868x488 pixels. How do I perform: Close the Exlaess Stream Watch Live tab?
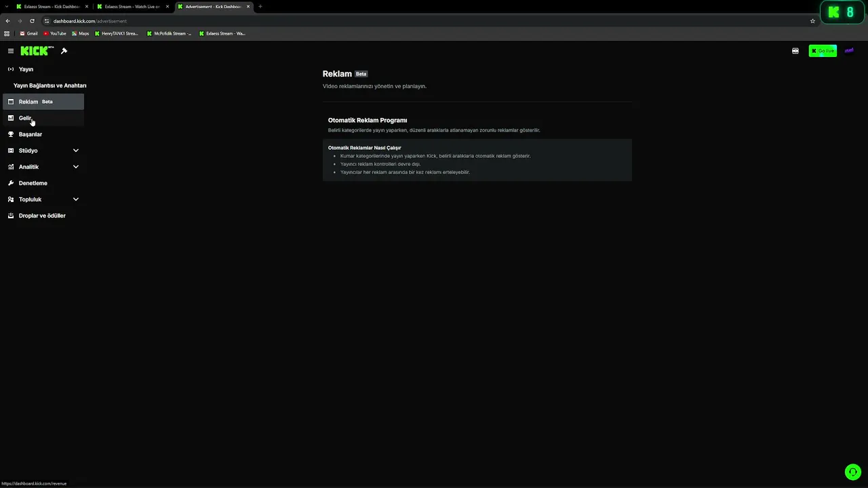click(167, 7)
